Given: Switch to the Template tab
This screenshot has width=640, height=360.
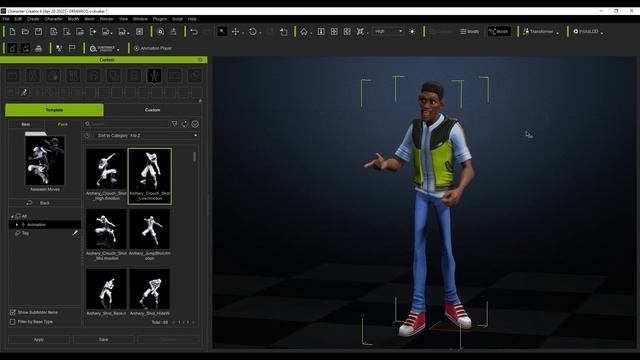Looking at the screenshot, I should (54, 110).
